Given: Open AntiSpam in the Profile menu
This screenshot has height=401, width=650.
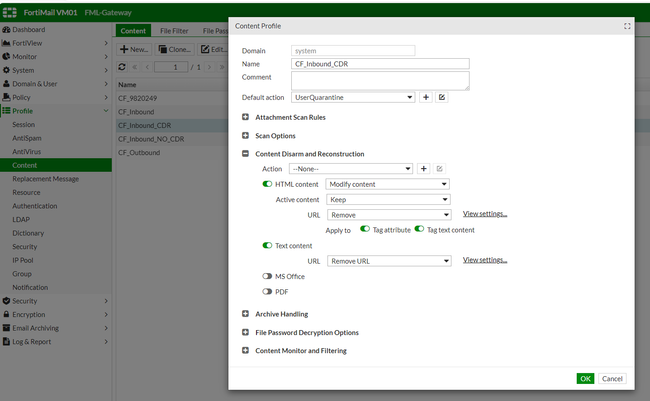Looking at the screenshot, I should (x=26, y=138).
